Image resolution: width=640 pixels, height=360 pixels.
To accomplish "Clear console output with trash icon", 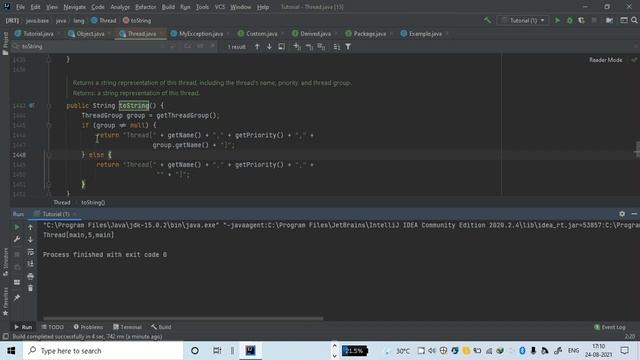I will [x=30, y=288].
